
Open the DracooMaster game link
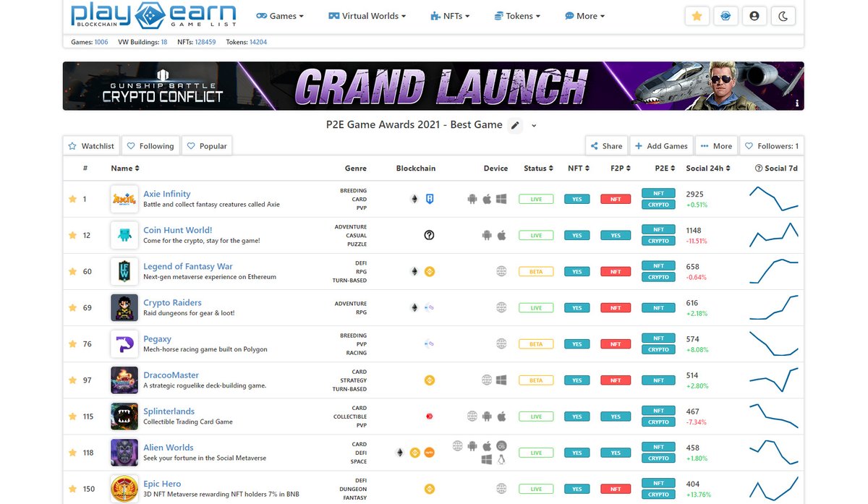point(171,375)
